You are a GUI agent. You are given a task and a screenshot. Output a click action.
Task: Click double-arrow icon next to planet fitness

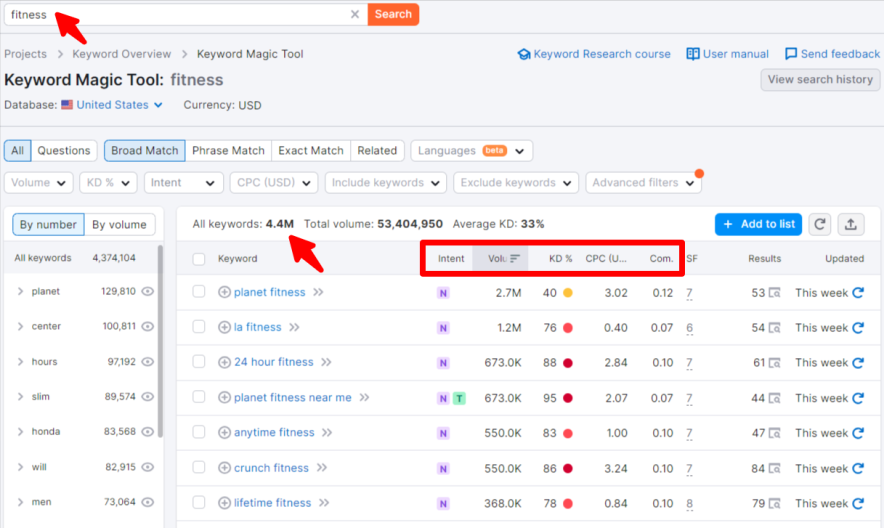pos(319,292)
